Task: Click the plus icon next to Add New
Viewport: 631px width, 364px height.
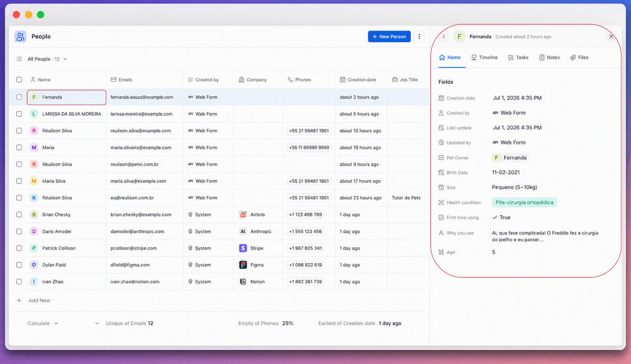Action: (19, 300)
